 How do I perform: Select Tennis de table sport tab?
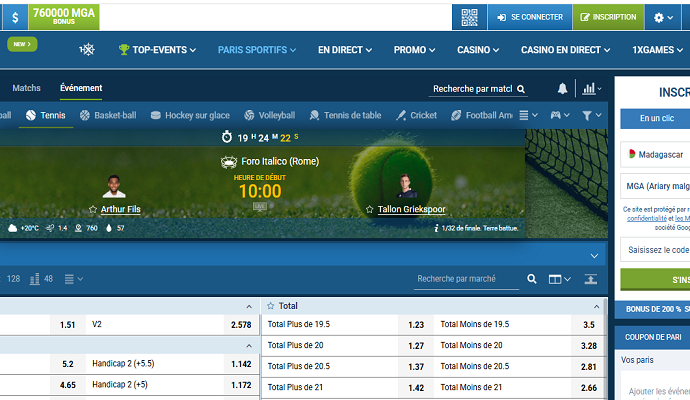345,115
